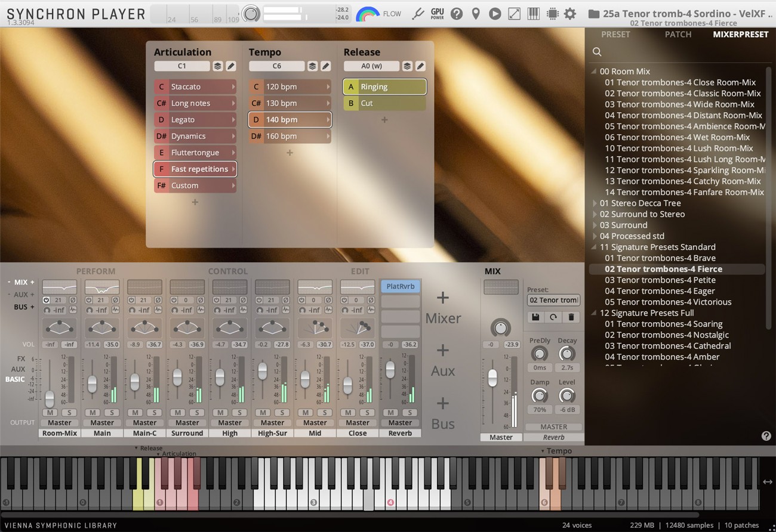Toggle GPU Power icon
This screenshot has width=776, height=532.
[438, 13]
